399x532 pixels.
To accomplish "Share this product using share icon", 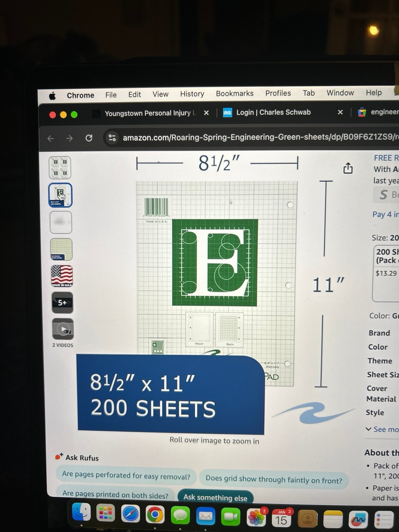I will coord(348,168).
